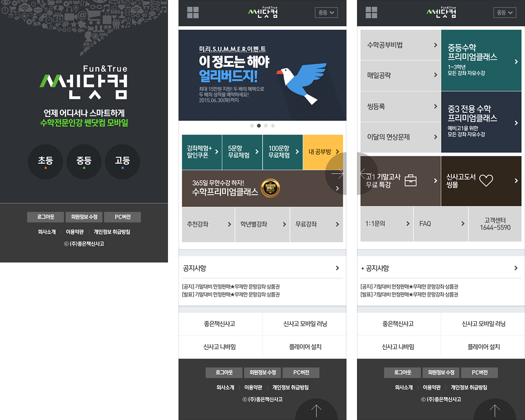This screenshot has height=420, width=525.
Task: Expand 공지사항 chevron in the right screen
Action: 516,268
